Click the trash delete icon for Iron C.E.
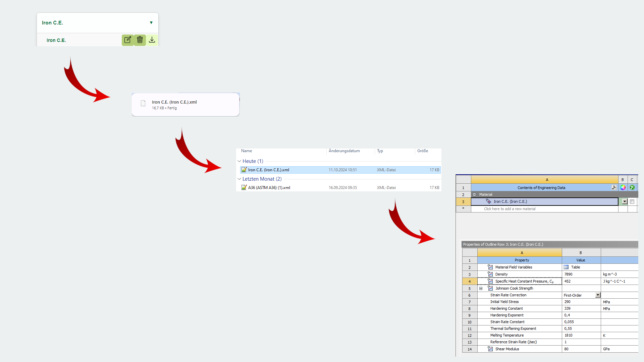The image size is (644, 362). pos(140,40)
